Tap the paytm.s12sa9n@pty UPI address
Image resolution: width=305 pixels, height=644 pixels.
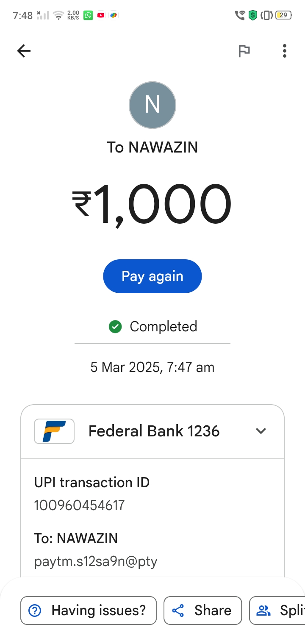96,562
